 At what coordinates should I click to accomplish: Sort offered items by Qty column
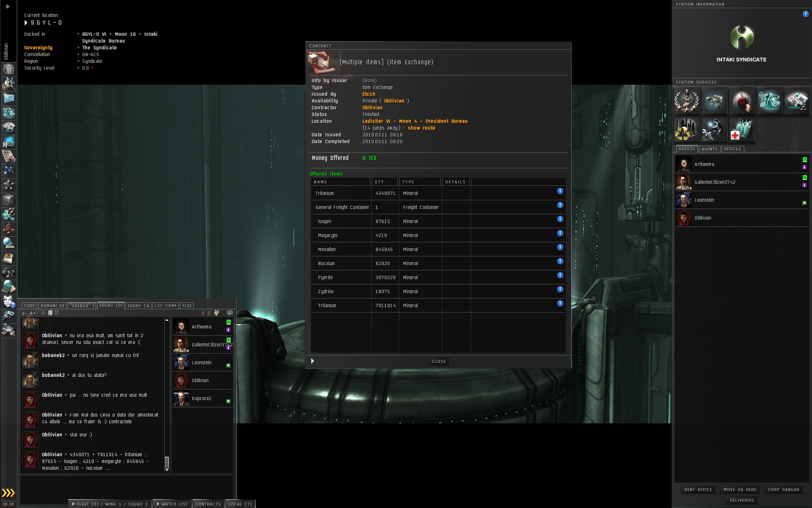click(x=385, y=182)
